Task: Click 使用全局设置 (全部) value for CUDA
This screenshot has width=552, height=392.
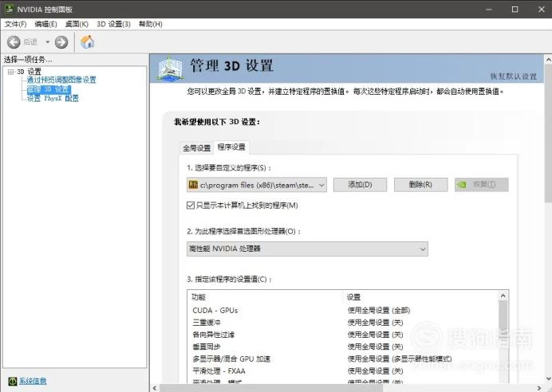Action: click(x=379, y=311)
